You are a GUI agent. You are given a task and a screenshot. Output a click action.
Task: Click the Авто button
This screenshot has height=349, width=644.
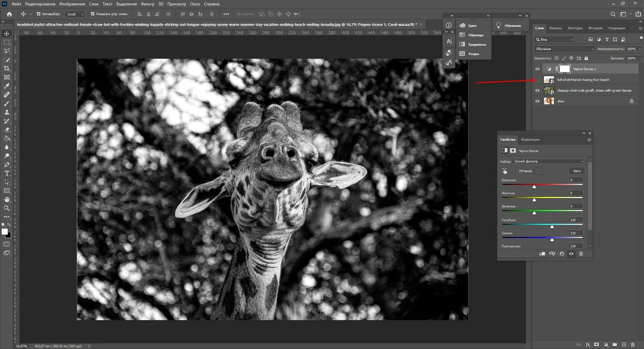pos(577,171)
